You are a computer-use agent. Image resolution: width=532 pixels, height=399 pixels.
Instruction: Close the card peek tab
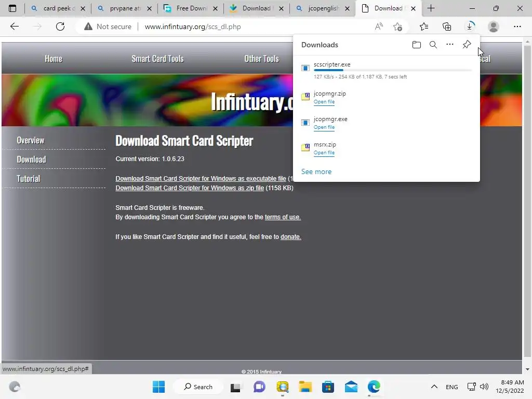pyautogui.click(x=83, y=8)
